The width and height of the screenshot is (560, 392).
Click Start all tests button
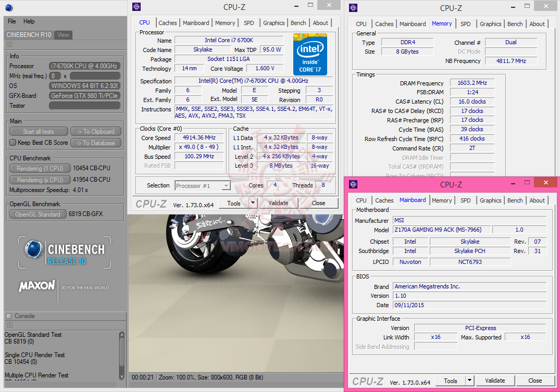click(39, 131)
